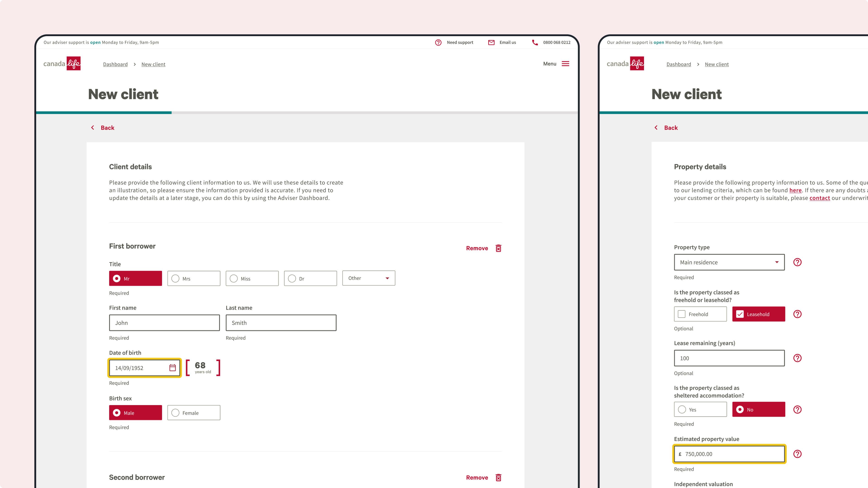Click the Email us envelope icon
This screenshot has width=868, height=488.
(491, 42)
